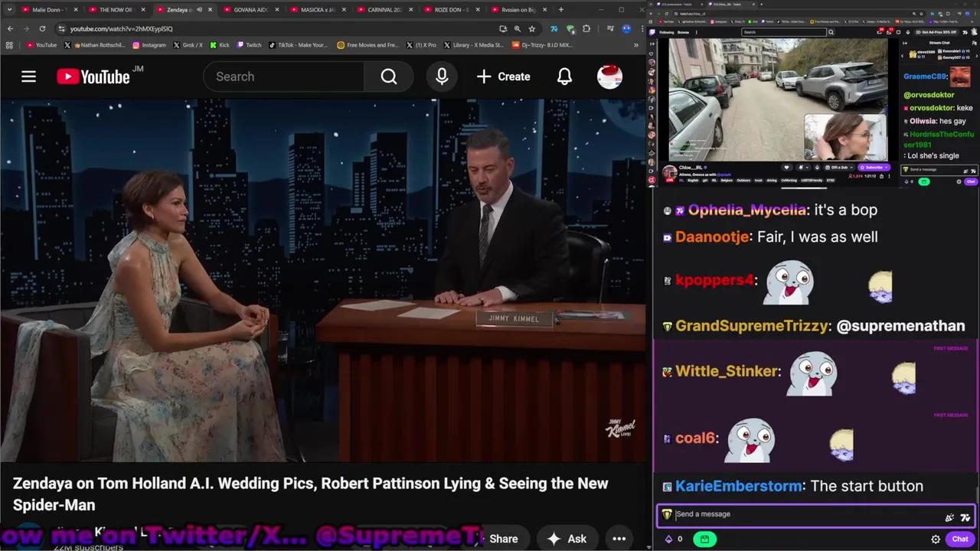This screenshot has height=551, width=980.
Task: Click username Wittle_Stinker in chat
Action: pos(727,371)
